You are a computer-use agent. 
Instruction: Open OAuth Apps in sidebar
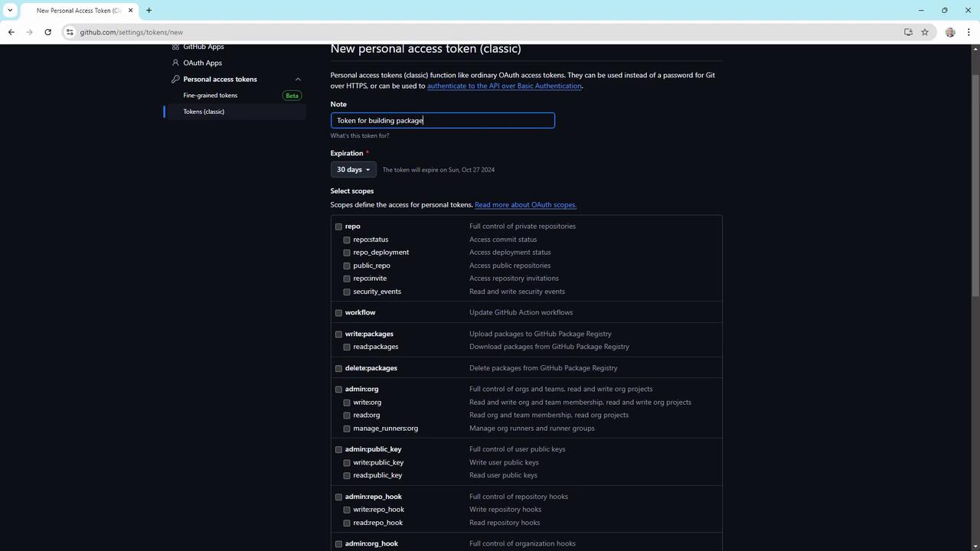tap(202, 63)
